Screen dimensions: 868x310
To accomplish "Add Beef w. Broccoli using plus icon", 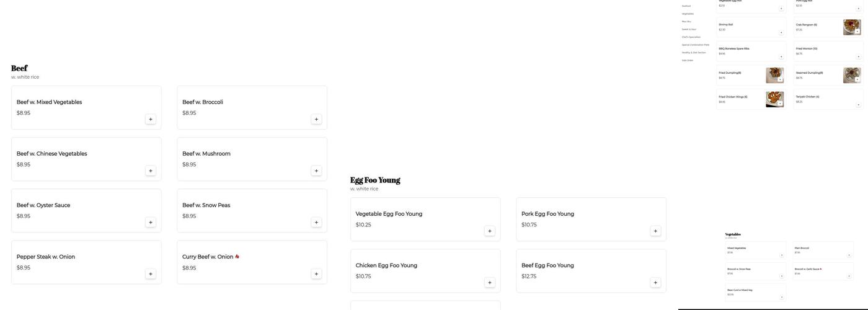I will click(316, 119).
